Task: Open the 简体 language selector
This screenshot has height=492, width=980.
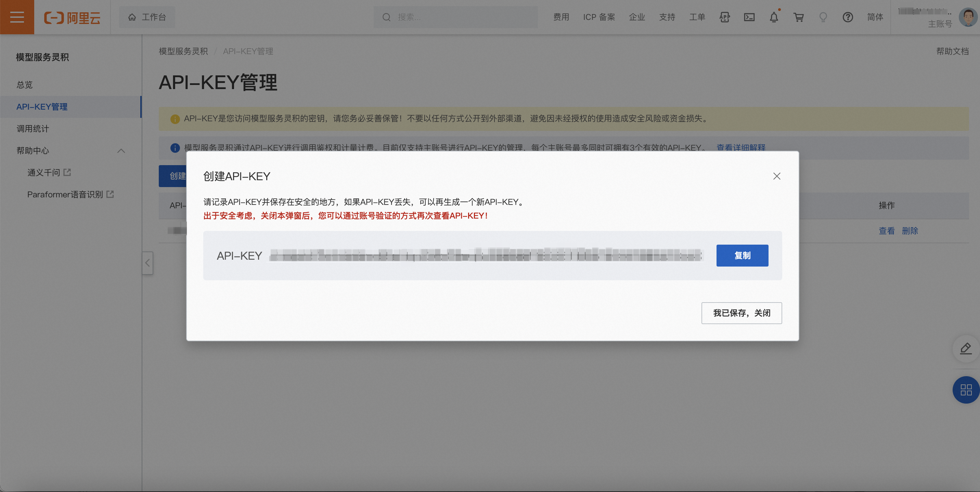Action: 875,17
